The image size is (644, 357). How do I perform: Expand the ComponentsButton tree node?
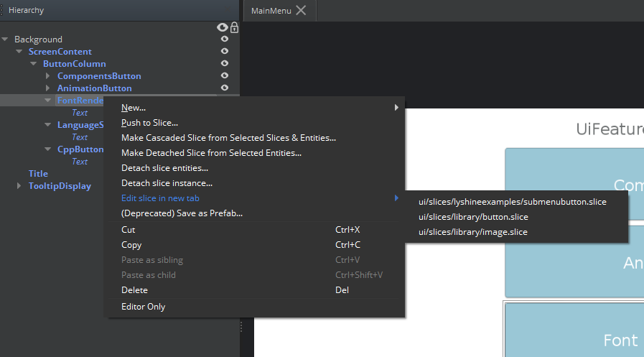coord(48,76)
